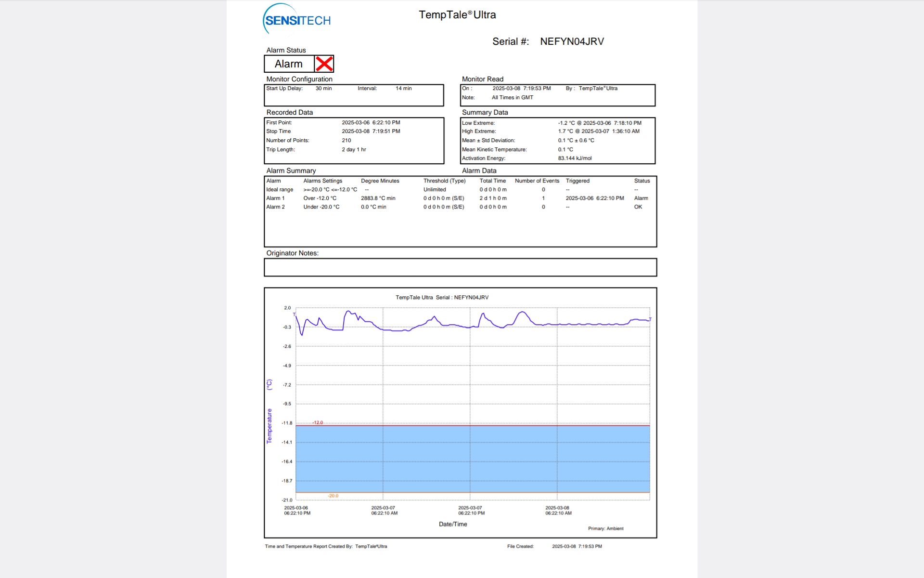Click the Degree Minutes column header
Screen dimensions: 924x578
(380, 181)
